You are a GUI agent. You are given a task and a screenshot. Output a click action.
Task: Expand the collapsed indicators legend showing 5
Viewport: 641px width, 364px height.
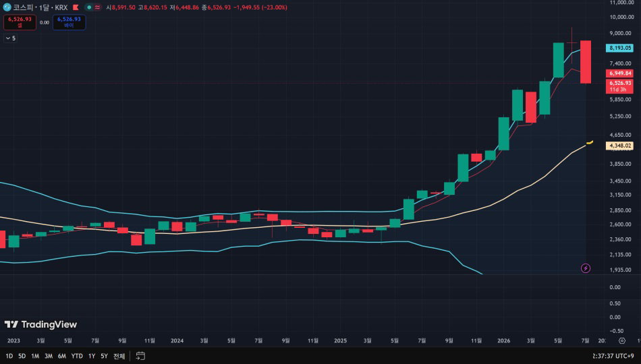(11, 38)
